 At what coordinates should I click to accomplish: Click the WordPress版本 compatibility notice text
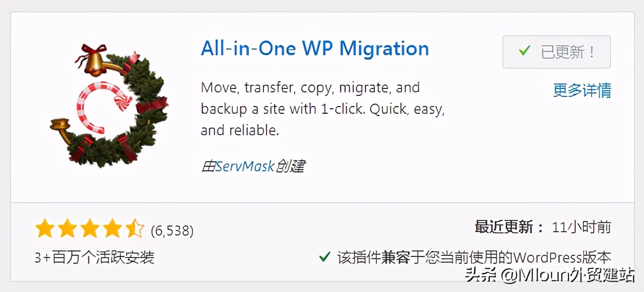[474, 258]
